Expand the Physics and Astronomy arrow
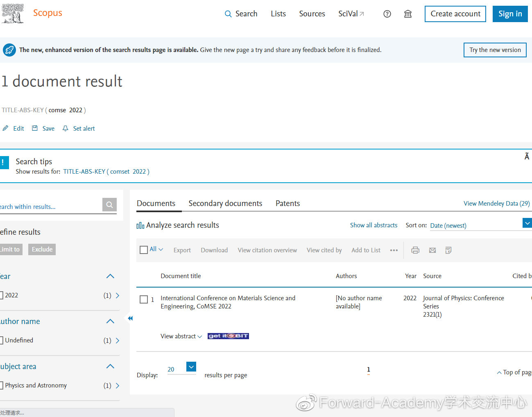The height and width of the screenshot is (417, 532). [x=118, y=385]
